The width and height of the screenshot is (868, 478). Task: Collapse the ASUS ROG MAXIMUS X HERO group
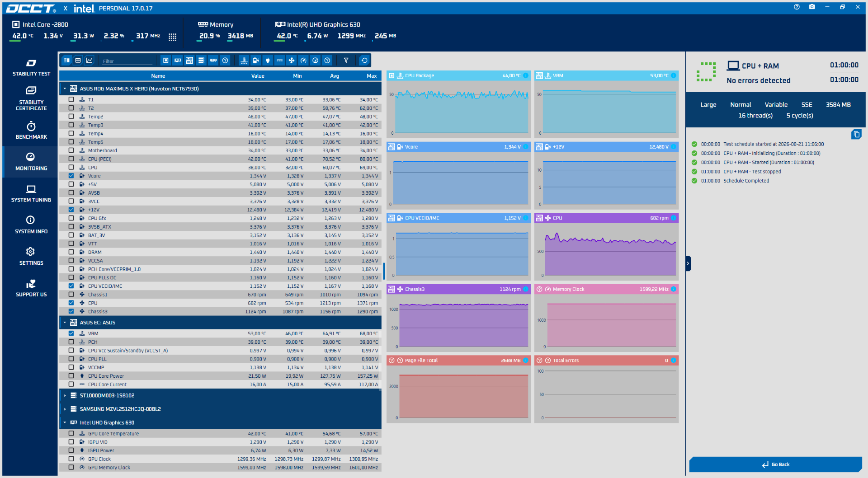(65, 89)
